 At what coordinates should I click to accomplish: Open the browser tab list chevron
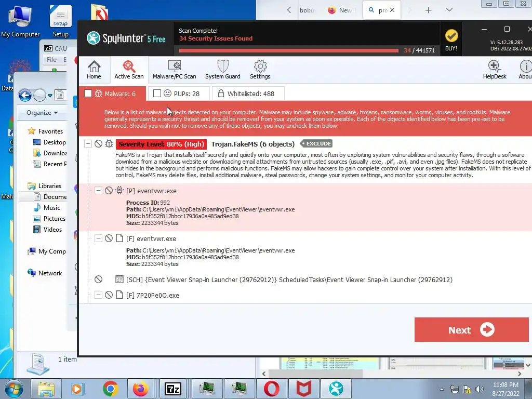coord(449,10)
